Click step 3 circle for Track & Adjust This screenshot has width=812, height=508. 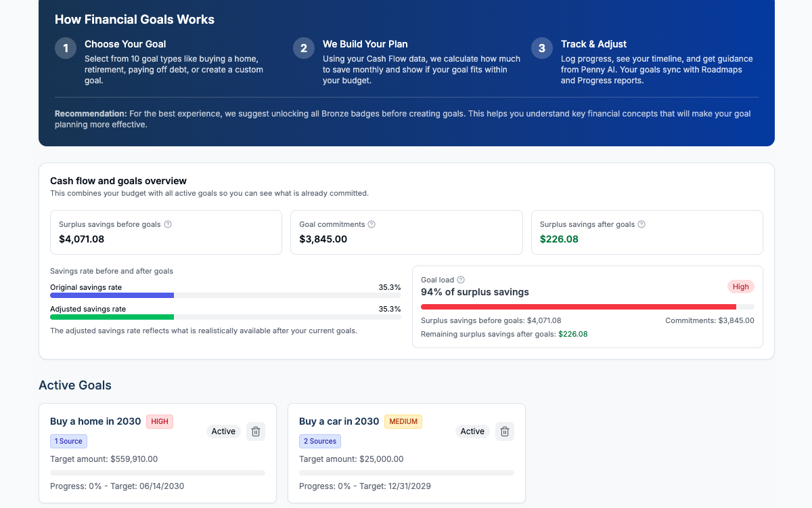[x=542, y=48]
